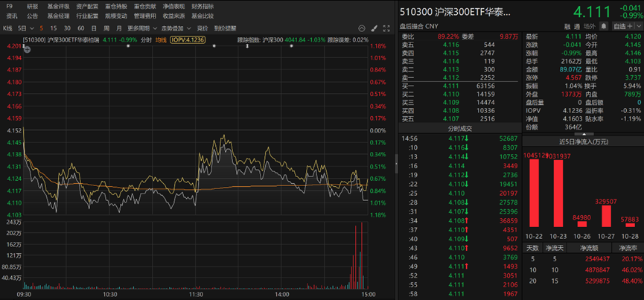This screenshot has width=644, height=300.
Task: Click the 融 margin trading tag
Action: point(567,26)
